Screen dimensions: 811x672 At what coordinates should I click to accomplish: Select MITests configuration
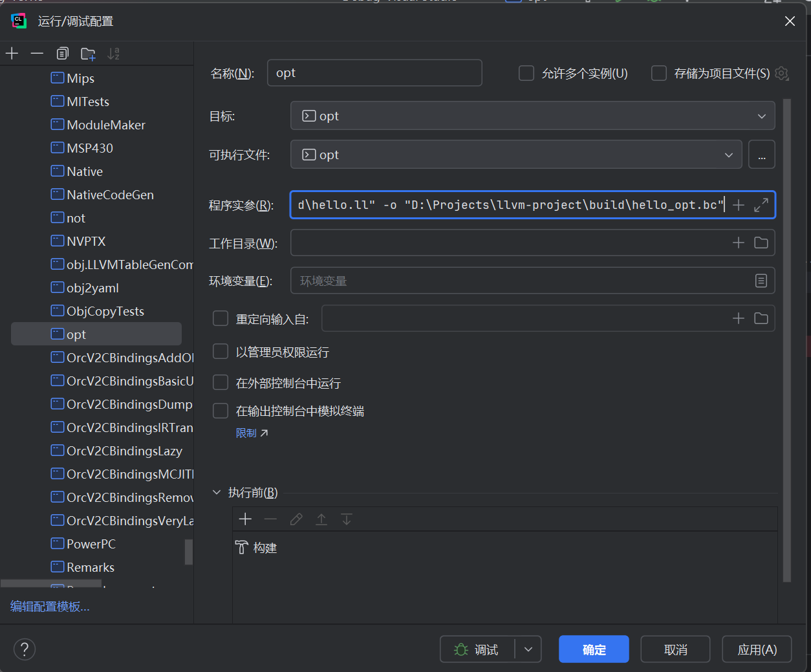[80, 102]
